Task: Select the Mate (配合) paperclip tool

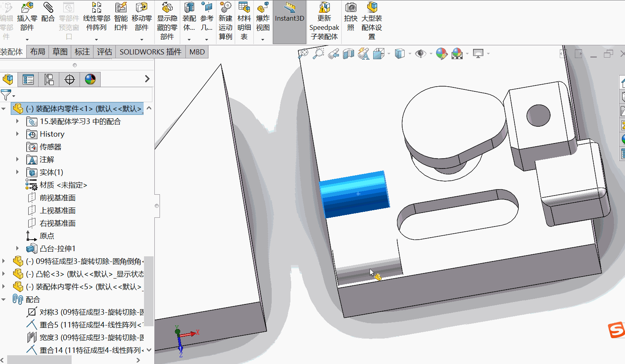Action: pos(48,13)
